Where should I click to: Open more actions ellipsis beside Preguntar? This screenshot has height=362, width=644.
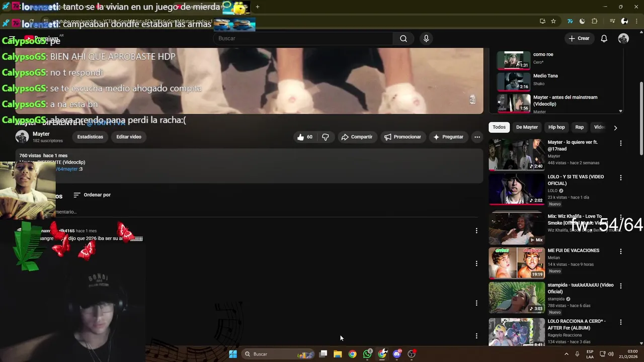coord(477,137)
